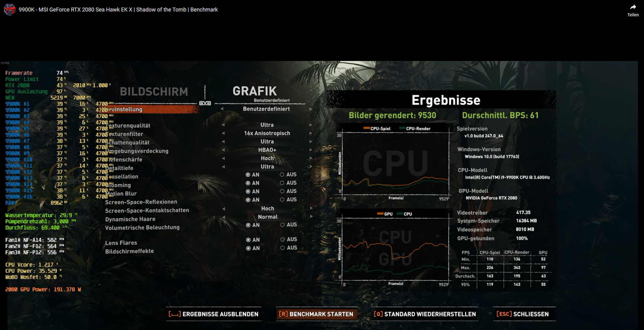
Task: Set Tessellation to AUS
Action: coord(288,175)
